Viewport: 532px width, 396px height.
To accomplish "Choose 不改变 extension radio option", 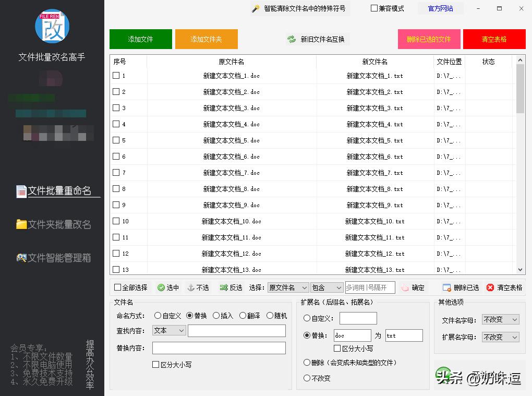I will (x=307, y=378).
